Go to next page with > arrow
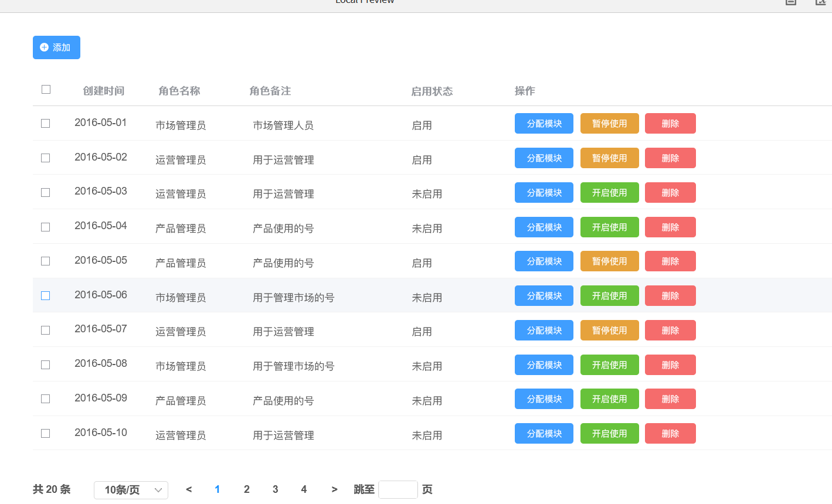 (334, 489)
